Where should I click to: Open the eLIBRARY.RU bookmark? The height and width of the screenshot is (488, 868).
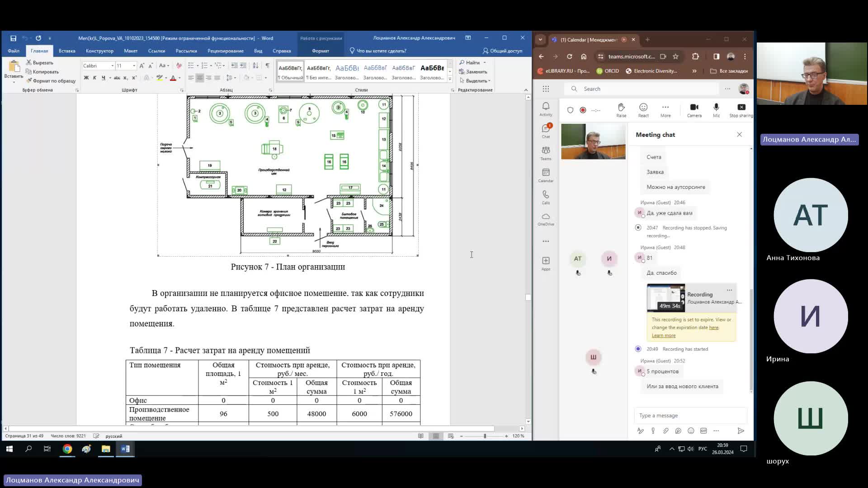(x=564, y=71)
